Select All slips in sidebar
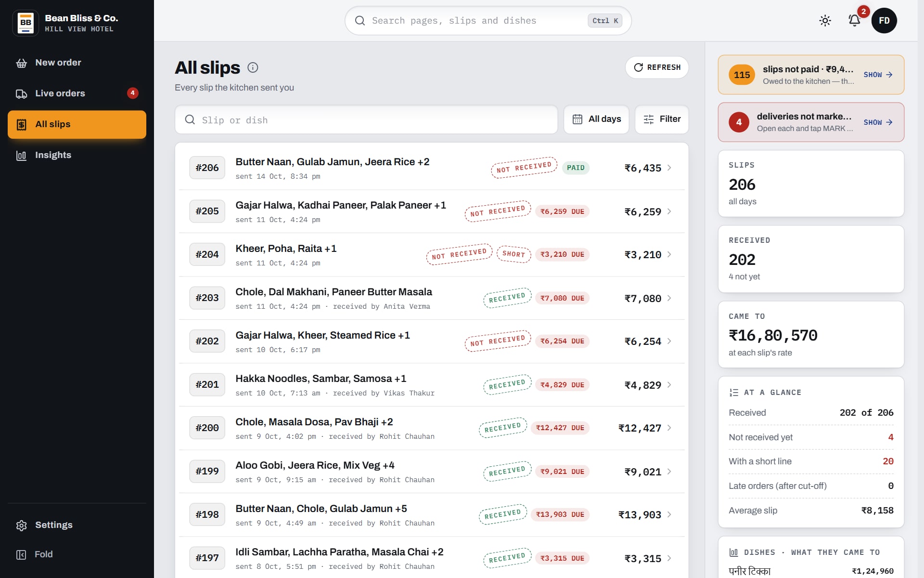This screenshot has height=578, width=924. pos(77,124)
